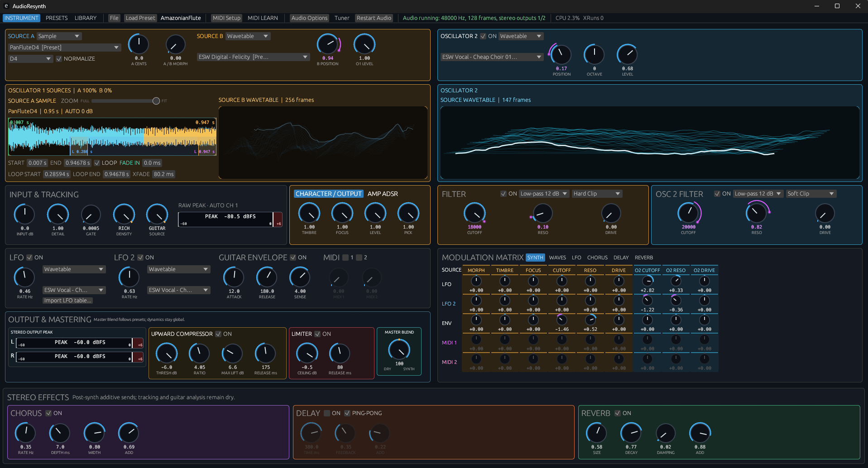
Task: Click the Filter CUTOFF knob at 18000
Action: pyautogui.click(x=475, y=213)
